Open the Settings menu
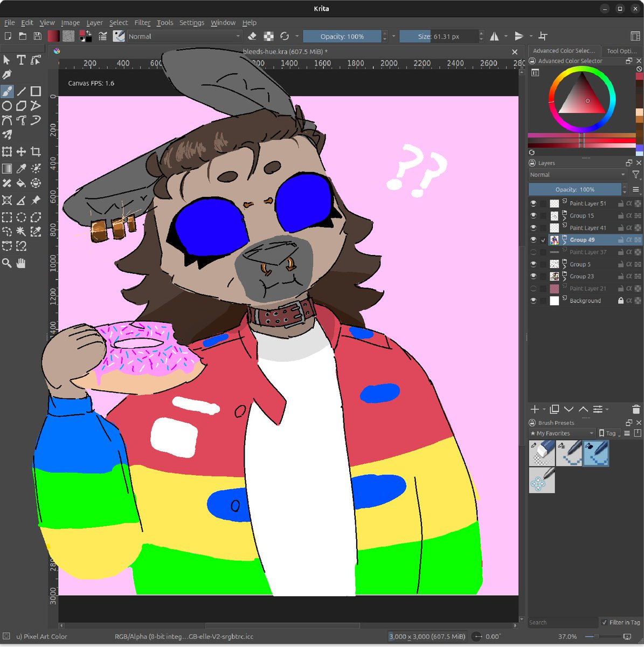Viewport: 644px width, 647px height. click(x=192, y=23)
